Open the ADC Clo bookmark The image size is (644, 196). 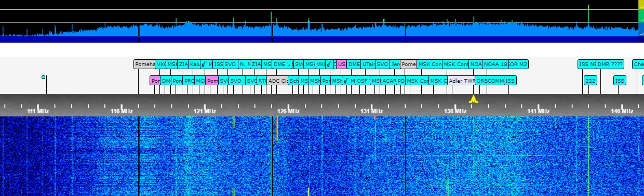pyautogui.click(x=278, y=81)
